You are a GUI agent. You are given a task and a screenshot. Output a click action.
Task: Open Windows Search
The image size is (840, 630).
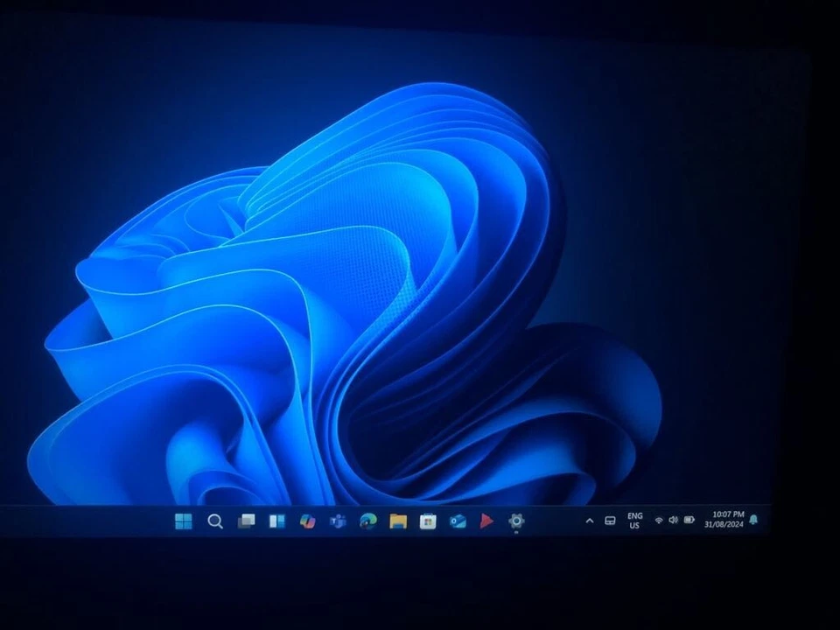(x=214, y=521)
